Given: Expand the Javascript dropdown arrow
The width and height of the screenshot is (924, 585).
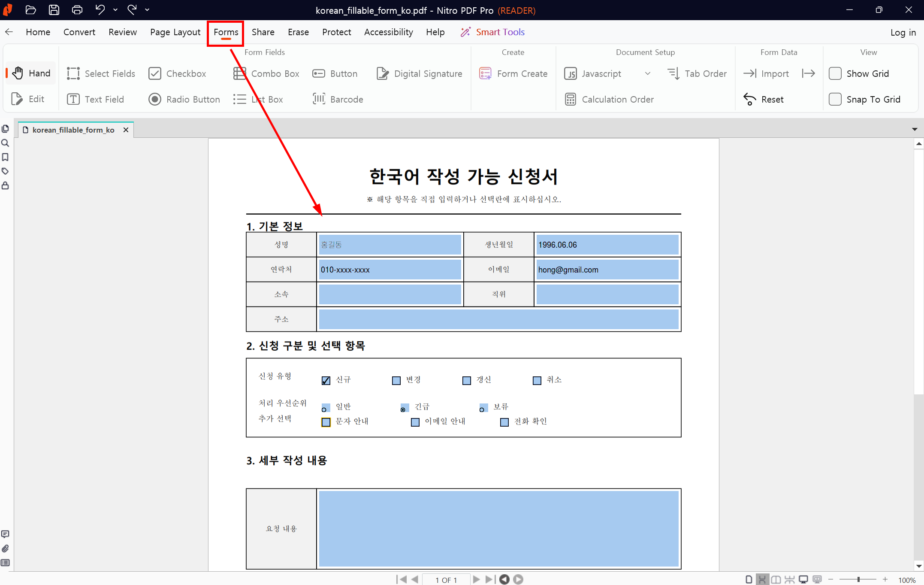Looking at the screenshot, I should click(648, 74).
